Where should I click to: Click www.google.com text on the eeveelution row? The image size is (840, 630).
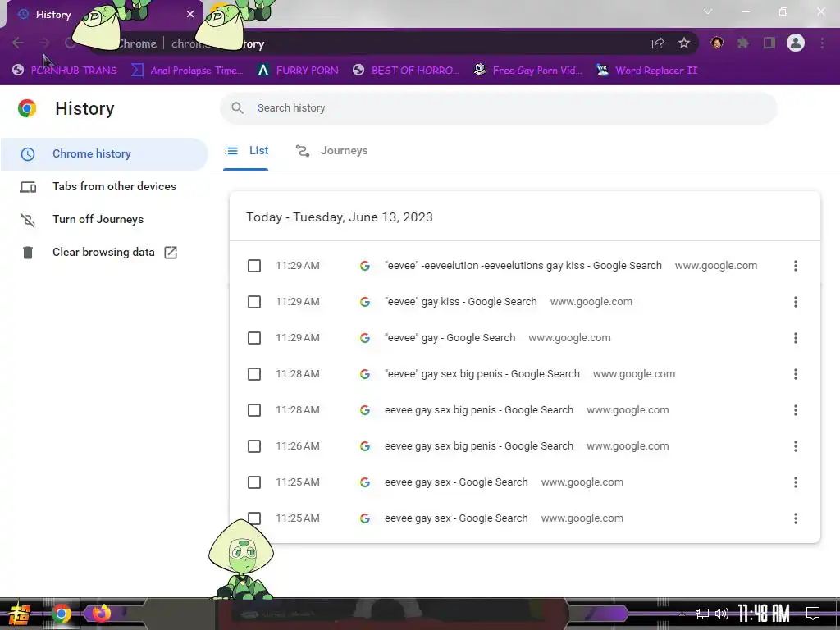[716, 266]
